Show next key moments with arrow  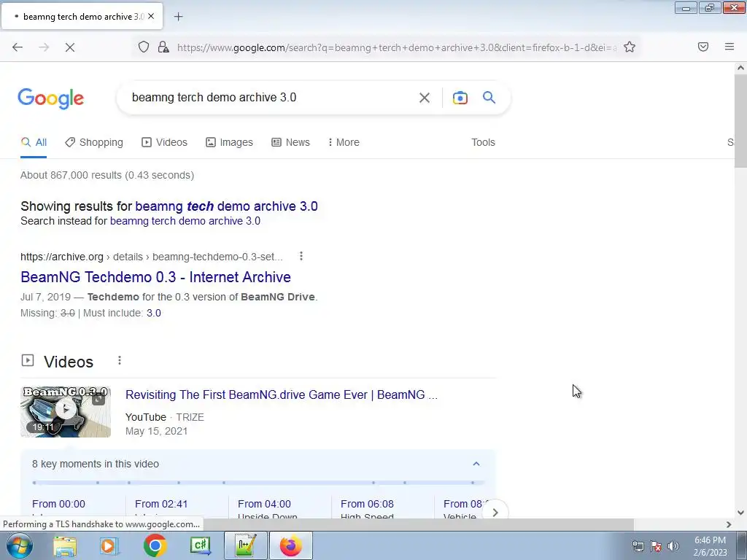click(495, 513)
